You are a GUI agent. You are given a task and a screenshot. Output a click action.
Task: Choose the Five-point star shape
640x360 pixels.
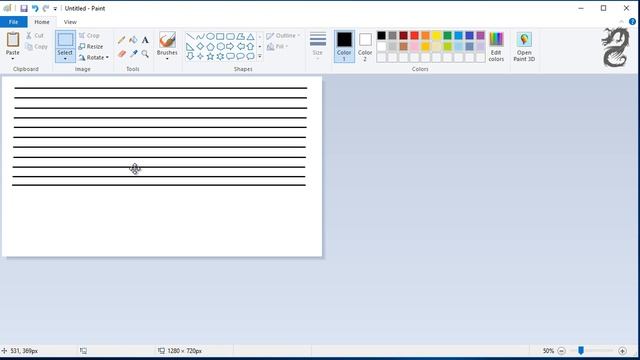tap(210, 56)
